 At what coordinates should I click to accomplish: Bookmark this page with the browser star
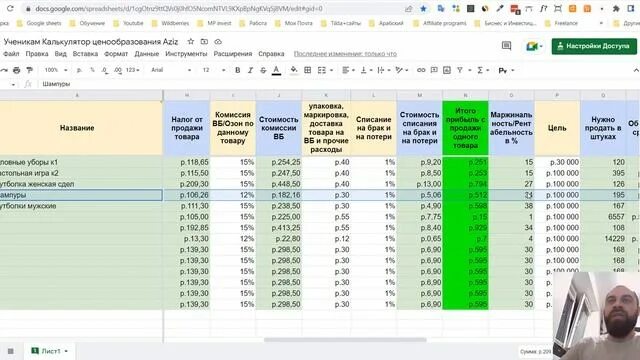[423, 9]
